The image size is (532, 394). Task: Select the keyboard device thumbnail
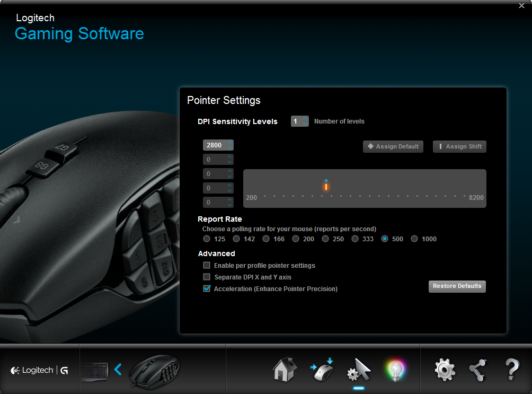click(x=95, y=371)
